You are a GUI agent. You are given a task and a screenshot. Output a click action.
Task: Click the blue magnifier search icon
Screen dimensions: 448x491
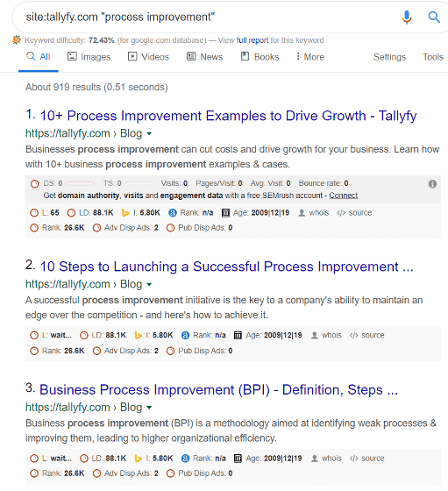click(x=434, y=17)
